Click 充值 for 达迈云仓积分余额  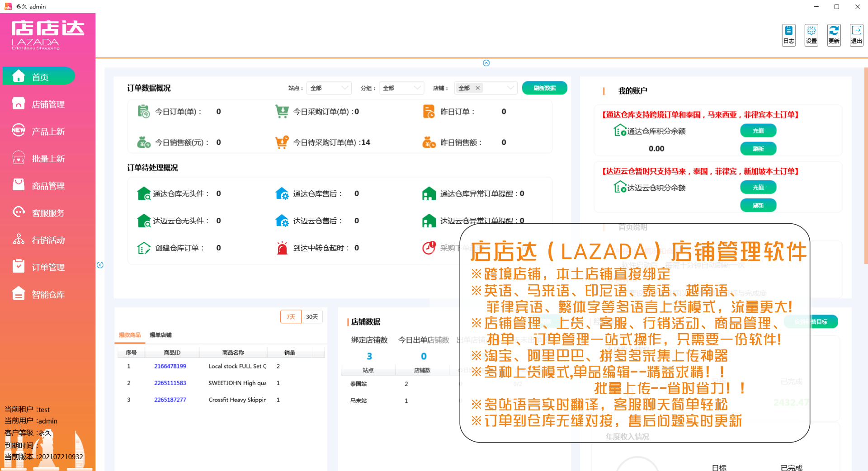pyautogui.click(x=758, y=187)
